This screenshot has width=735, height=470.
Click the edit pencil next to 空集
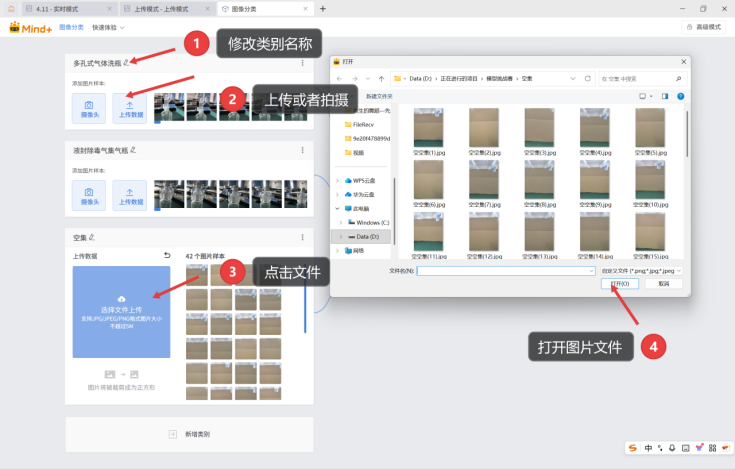click(93, 238)
